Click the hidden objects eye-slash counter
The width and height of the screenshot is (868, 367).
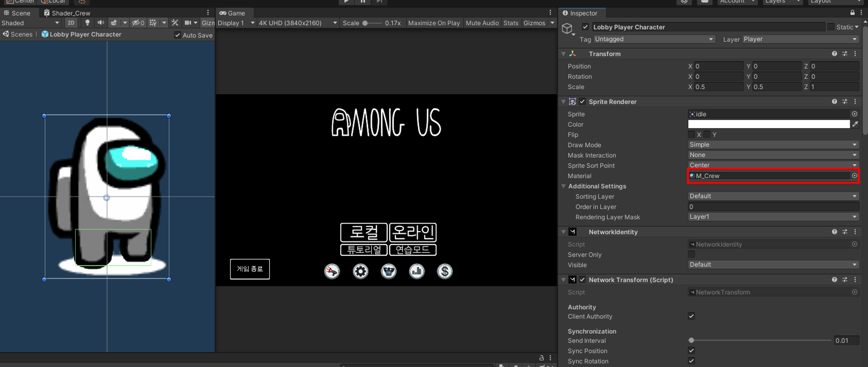click(138, 23)
